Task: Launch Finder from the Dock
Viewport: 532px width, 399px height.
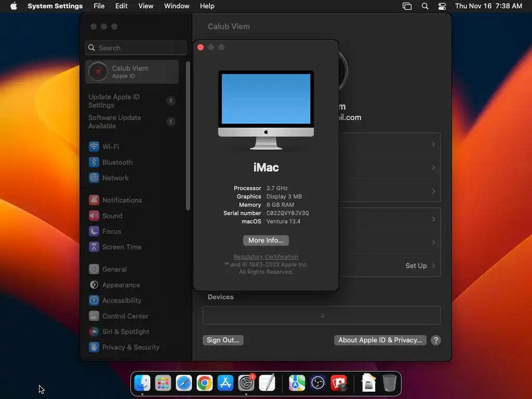Action: coord(142,383)
